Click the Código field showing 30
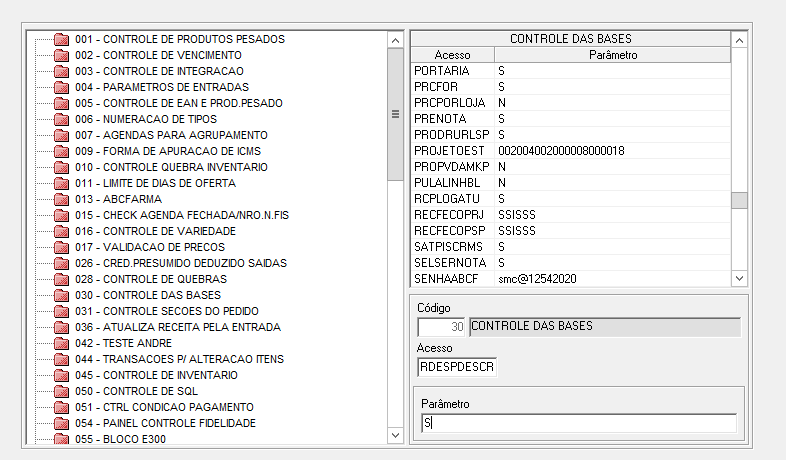The image size is (786, 460). coord(441,327)
